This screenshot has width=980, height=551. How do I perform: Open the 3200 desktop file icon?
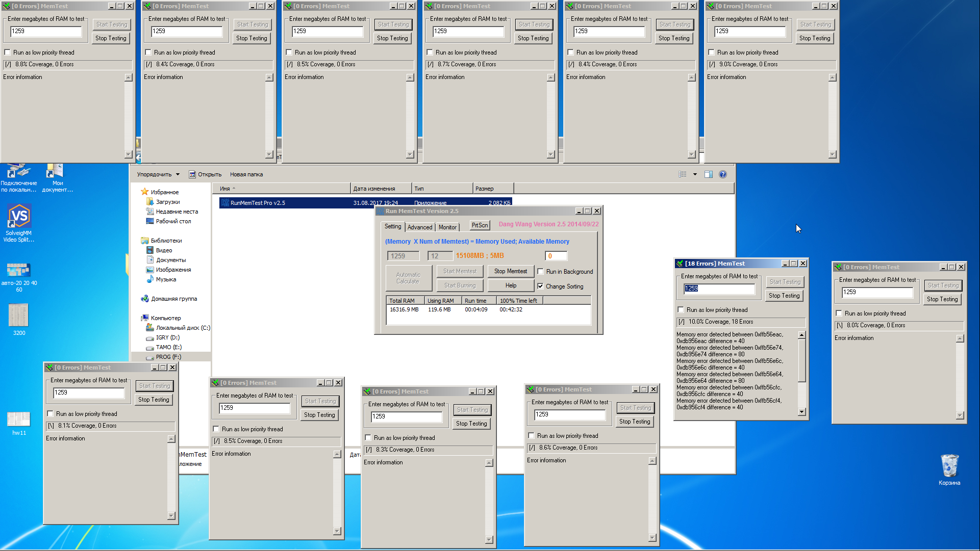coord(19,316)
